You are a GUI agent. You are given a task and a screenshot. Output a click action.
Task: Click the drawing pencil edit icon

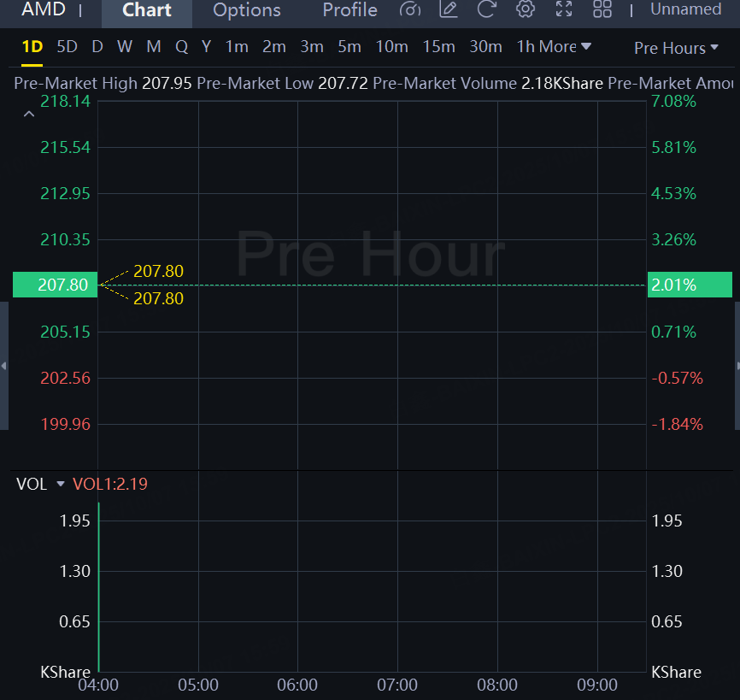coord(449,10)
